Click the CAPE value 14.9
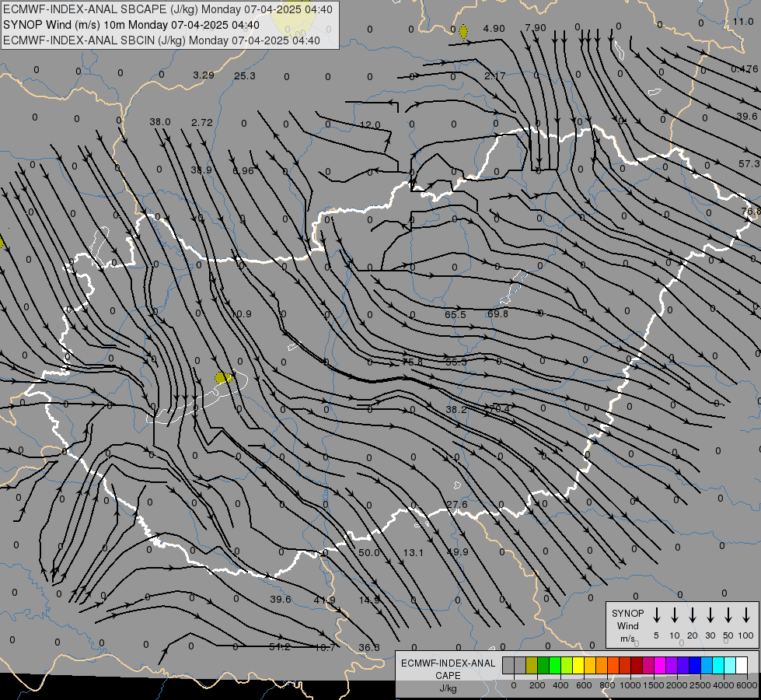 coord(369,600)
